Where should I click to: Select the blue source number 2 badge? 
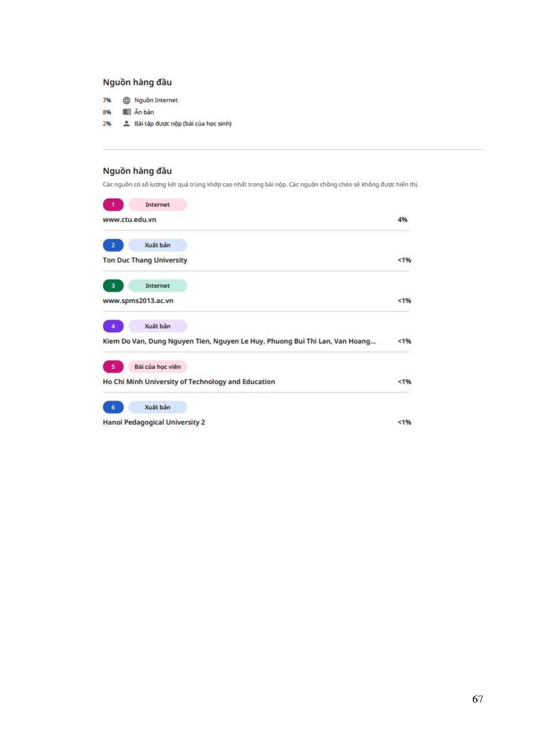pos(113,245)
